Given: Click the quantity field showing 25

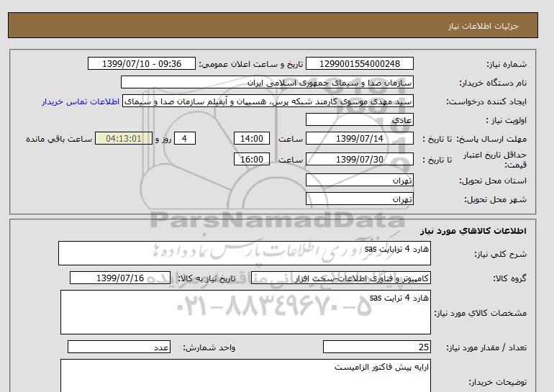Looking at the screenshot, I should coord(376,347).
